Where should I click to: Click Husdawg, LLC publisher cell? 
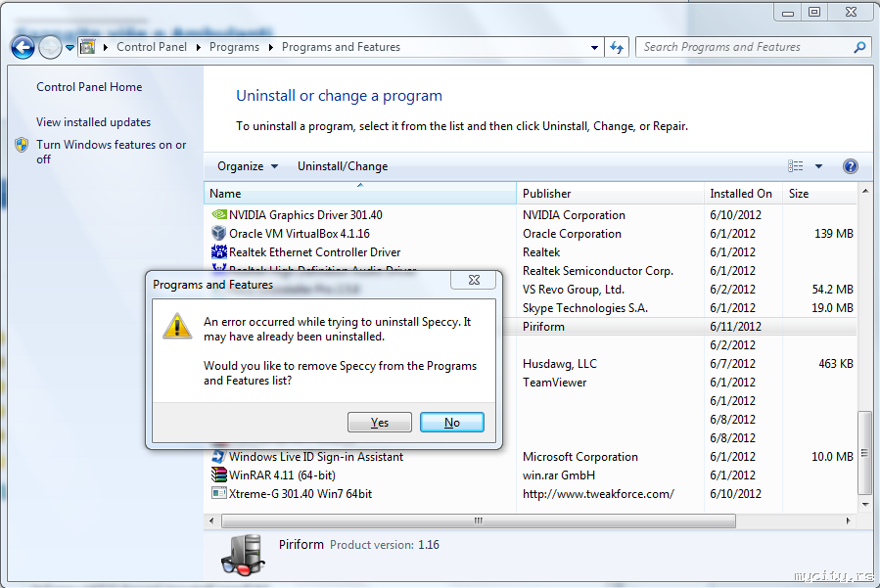[560, 364]
